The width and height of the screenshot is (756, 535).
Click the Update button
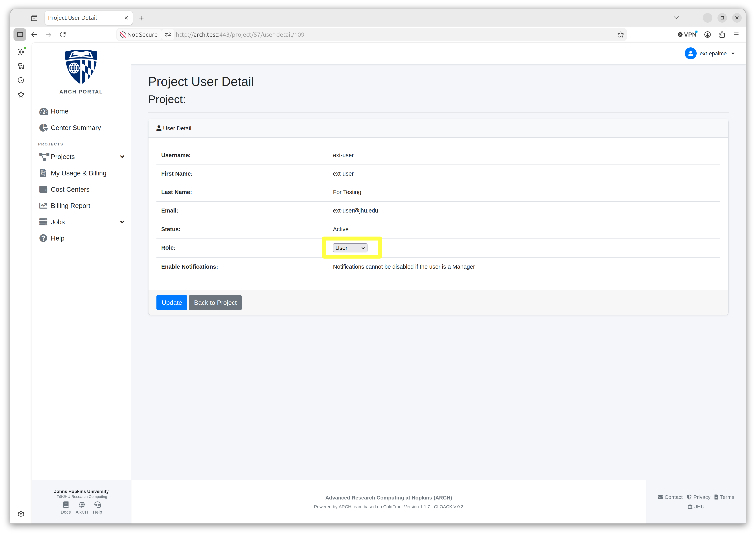coord(172,302)
